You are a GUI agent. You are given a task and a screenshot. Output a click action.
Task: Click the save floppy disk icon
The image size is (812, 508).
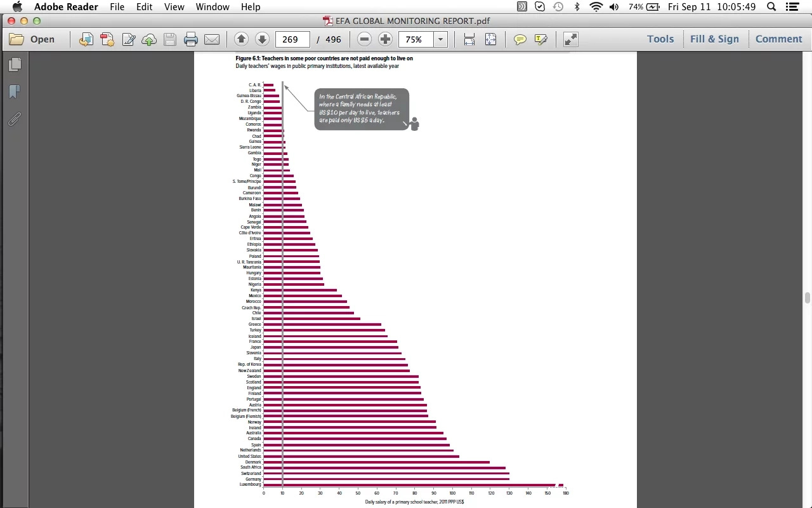(x=170, y=39)
